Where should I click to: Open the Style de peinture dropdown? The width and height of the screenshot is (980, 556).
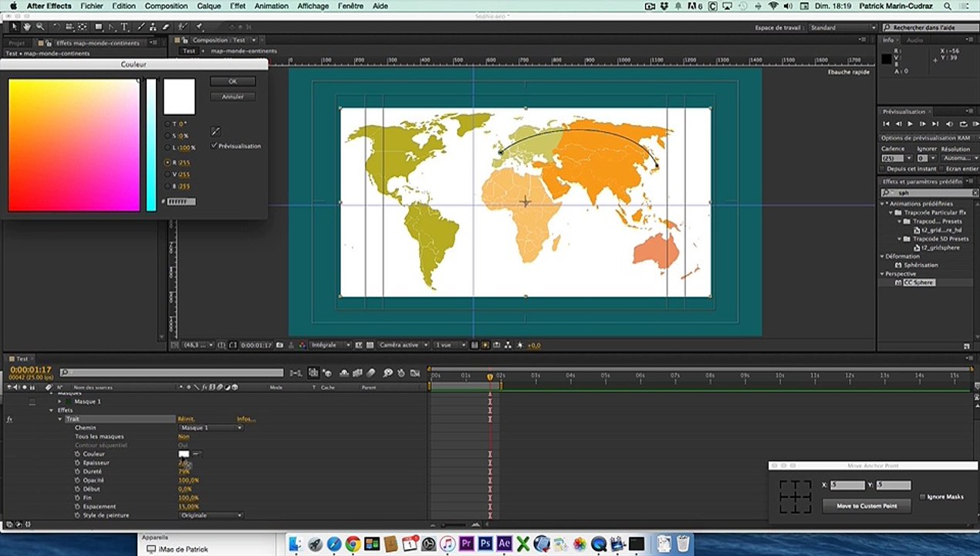[x=210, y=515]
